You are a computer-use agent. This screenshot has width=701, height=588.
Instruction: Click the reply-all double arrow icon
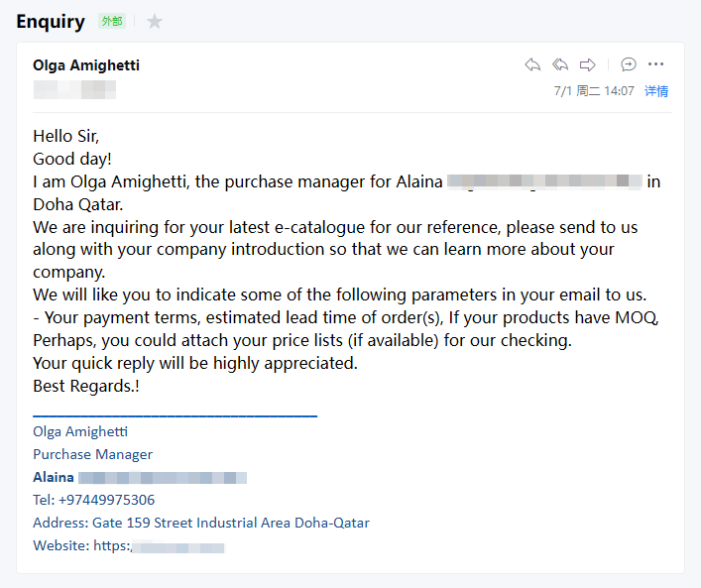pyautogui.click(x=560, y=64)
